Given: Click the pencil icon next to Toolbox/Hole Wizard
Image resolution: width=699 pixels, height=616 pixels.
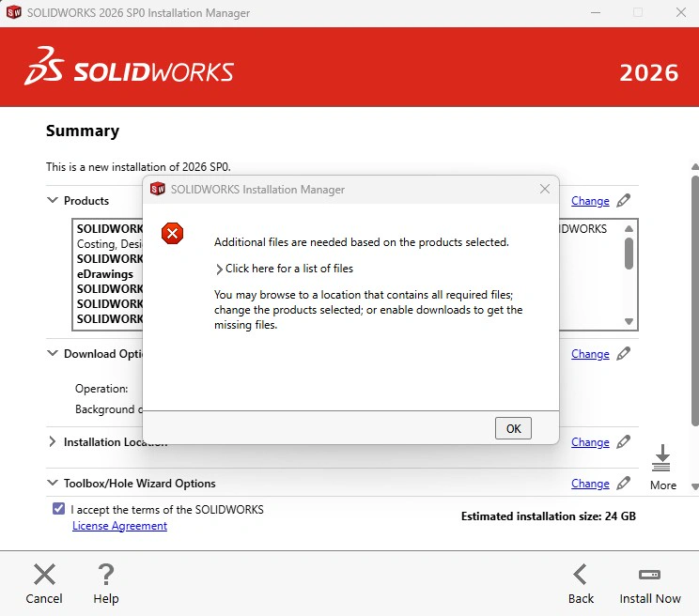Looking at the screenshot, I should (x=623, y=484).
